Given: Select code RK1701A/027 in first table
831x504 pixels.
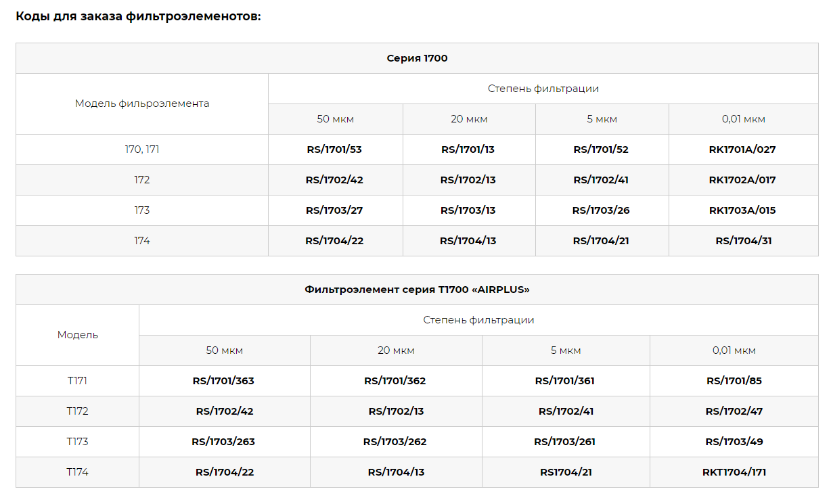Looking at the screenshot, I should coord(742,150).
